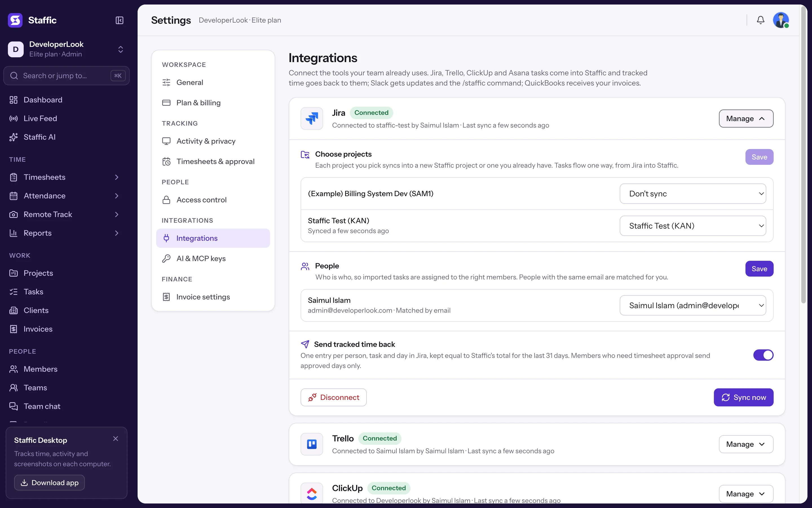Expand the Trello Manage dropdown
The image size is (812, 508).
(746, 444)
